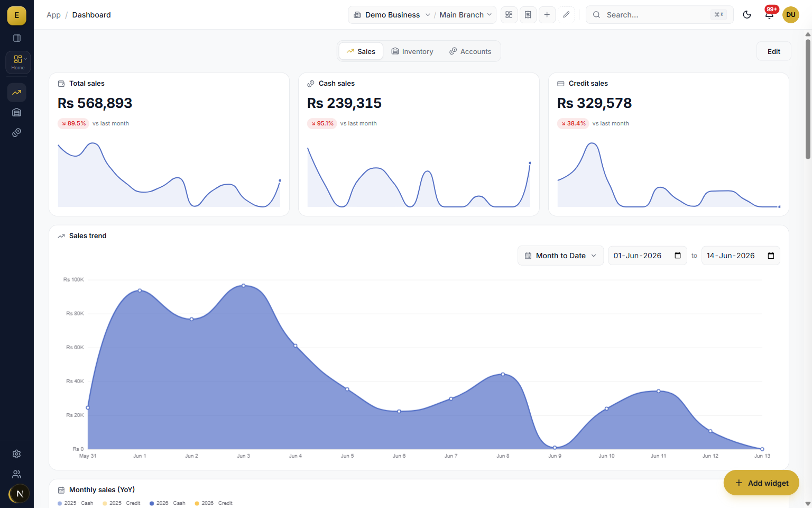Open the DU user profile avatar
Image resolution: width=812 pixels, height=508 pixels.
(791, 15)
